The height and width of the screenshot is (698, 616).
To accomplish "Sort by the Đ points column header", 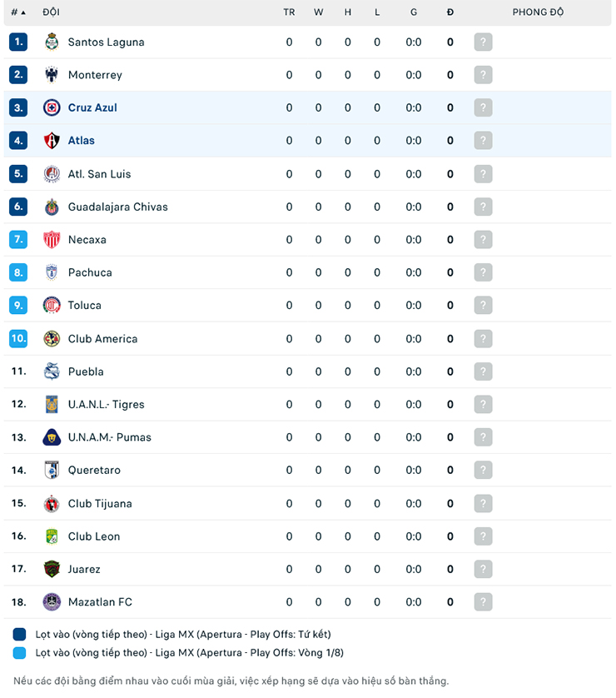I will coord(450,12).
